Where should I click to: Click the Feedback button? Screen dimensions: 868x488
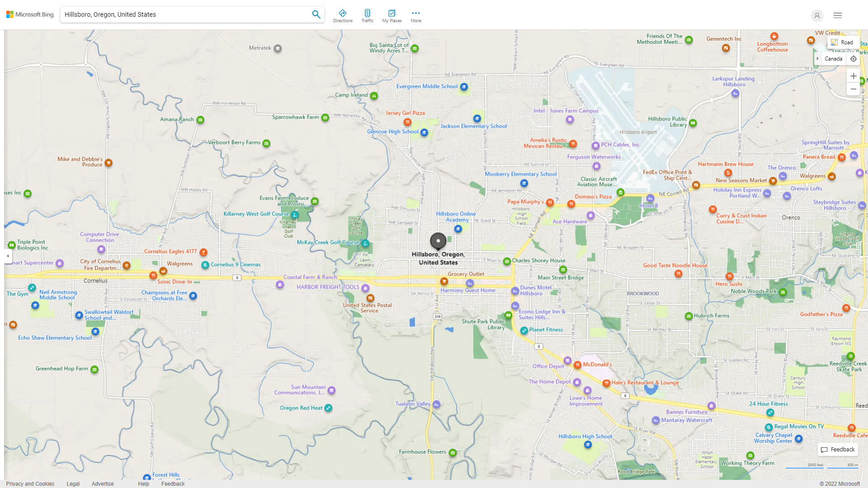[x=837, y=449]
